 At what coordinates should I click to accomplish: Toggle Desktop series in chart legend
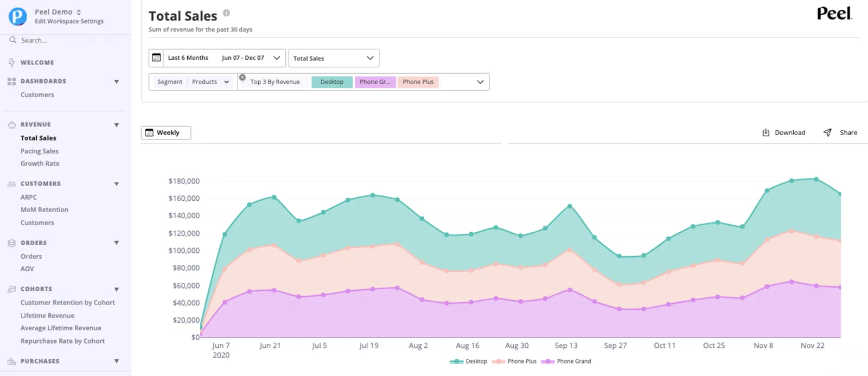tap(469, 361)
